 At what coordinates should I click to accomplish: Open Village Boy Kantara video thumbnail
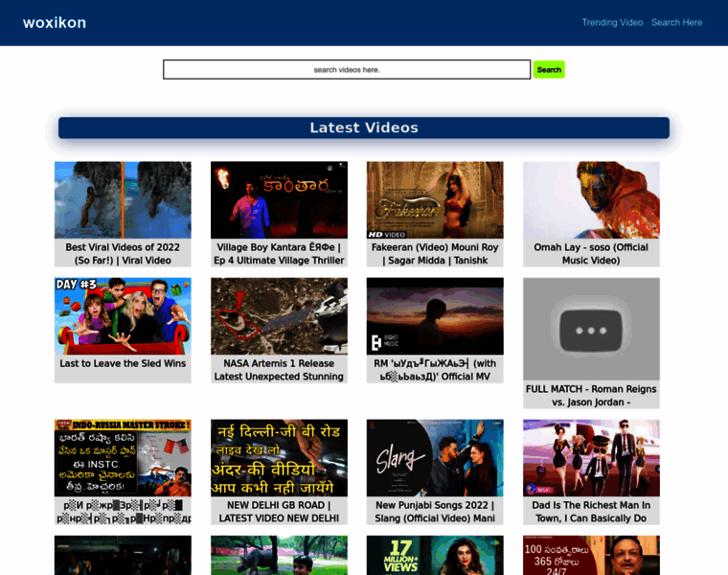point(279,199)
